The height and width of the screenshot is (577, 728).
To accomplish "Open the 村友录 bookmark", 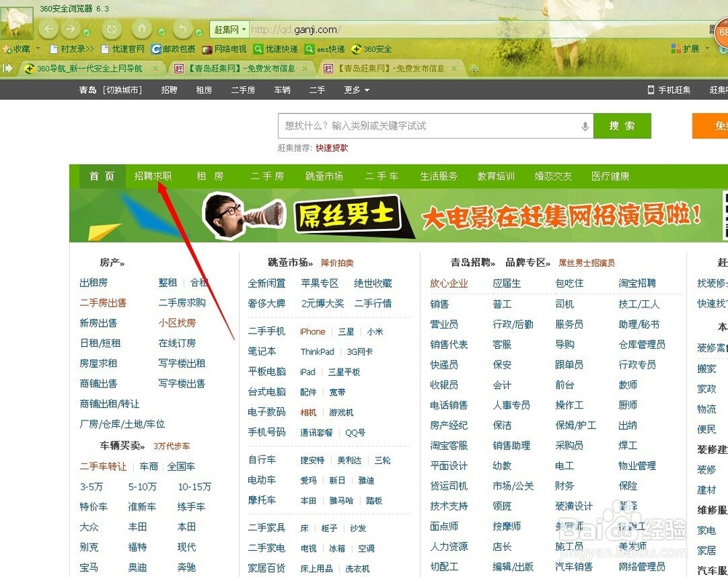I will click(x=71, y=49).
